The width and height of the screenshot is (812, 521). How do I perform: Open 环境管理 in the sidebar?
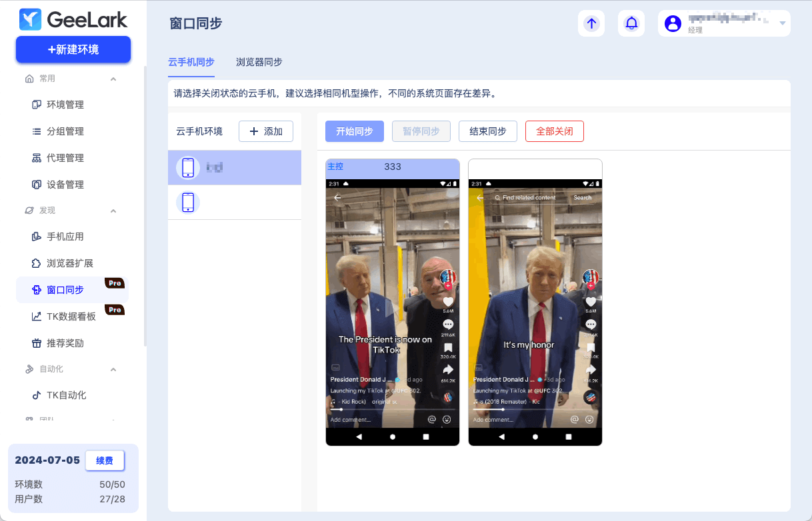[x=65, y=105]
